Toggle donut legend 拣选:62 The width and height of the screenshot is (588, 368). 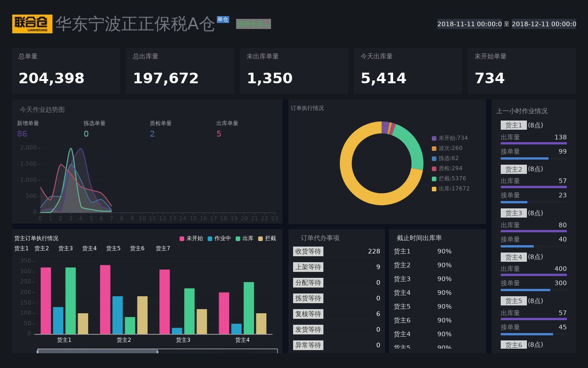coord(445,158)
